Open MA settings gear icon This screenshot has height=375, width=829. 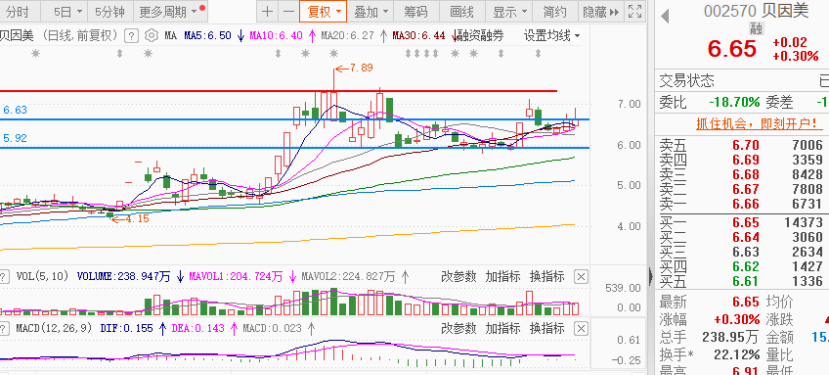pyautogui.click(x=151, y=36)
